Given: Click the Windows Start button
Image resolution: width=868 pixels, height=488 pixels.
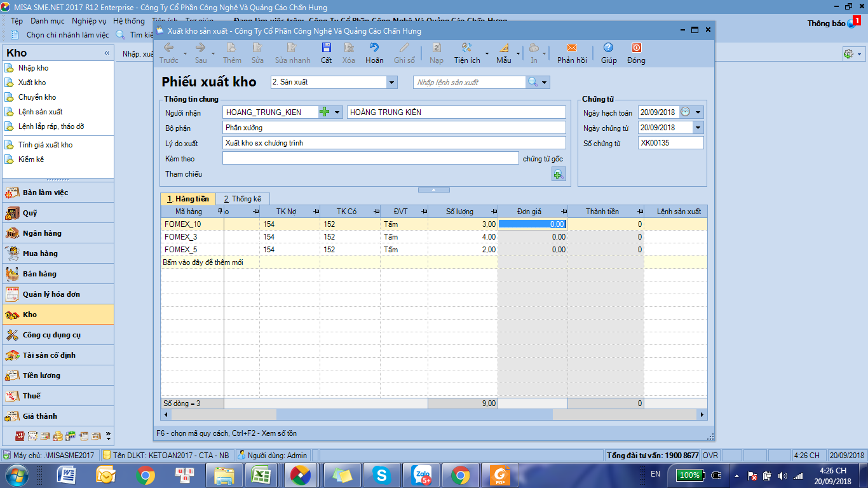Looking at the screenshot, I should [16, 475].
